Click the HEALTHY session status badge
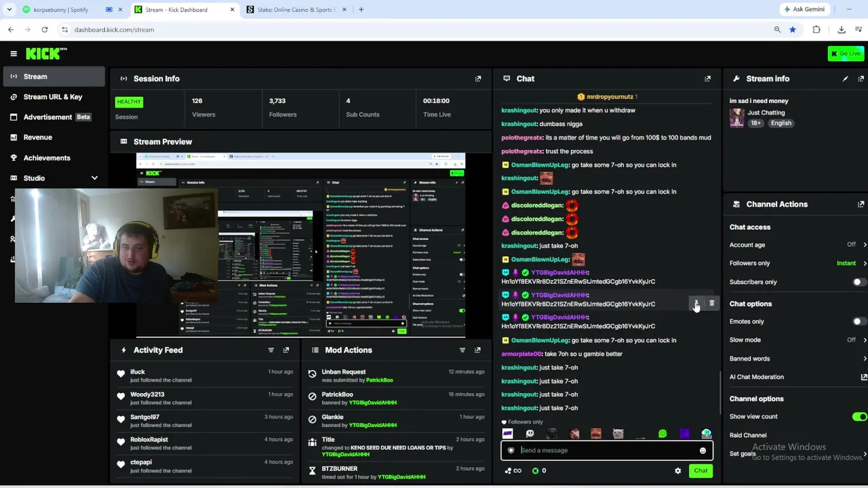This screenshot has height=488, width=868. pyautogui.click(x=129, y=102)
